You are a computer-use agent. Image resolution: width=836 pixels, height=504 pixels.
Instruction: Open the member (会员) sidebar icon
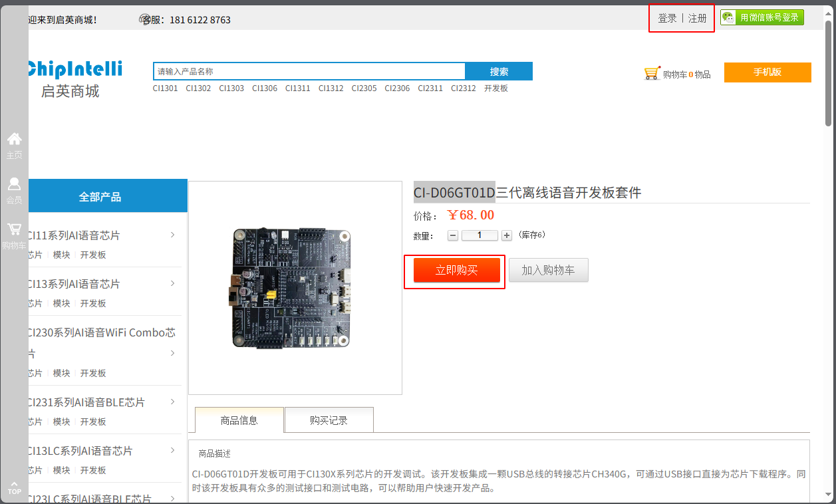[14, 191]
